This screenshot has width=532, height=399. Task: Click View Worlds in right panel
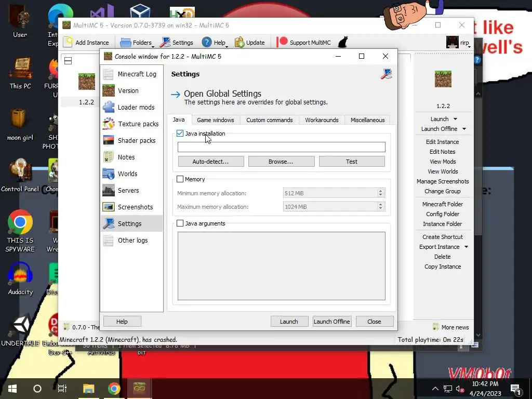pos(443,171)
